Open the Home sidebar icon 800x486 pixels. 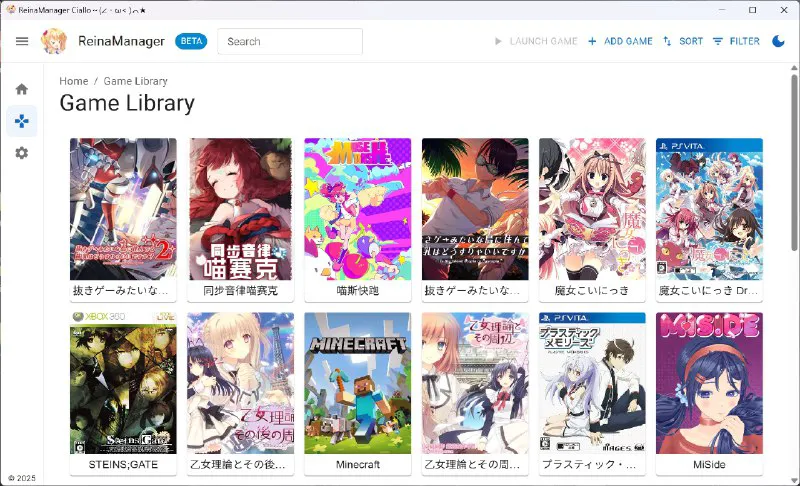tap(21, 89)
